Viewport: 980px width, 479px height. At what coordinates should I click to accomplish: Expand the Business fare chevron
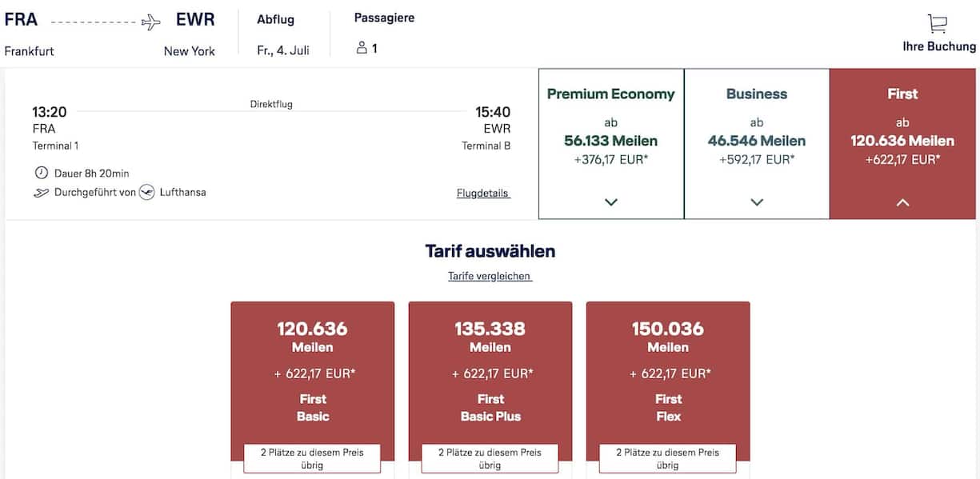[757, 202]
